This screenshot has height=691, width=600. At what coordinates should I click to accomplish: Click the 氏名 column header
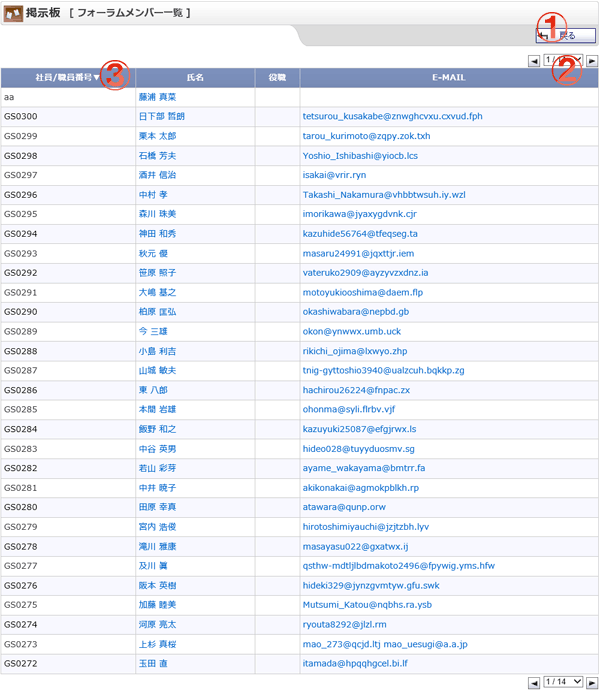pyautogui.click(x=195, y=77)
